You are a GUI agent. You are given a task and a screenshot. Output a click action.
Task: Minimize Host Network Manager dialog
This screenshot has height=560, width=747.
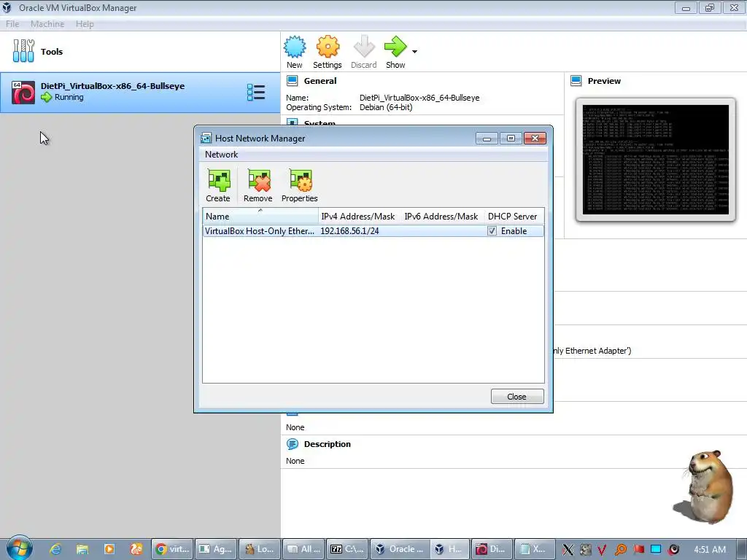point(487,138)
